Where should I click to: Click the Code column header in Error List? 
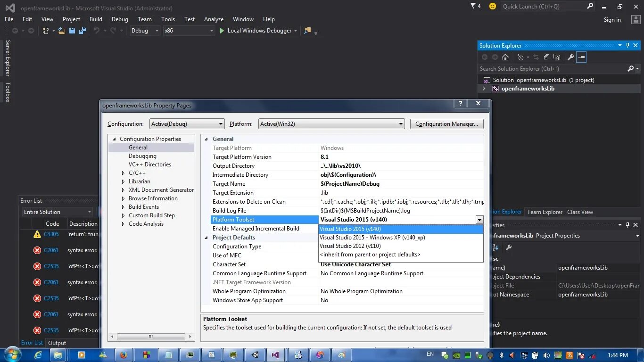(52, 224)
